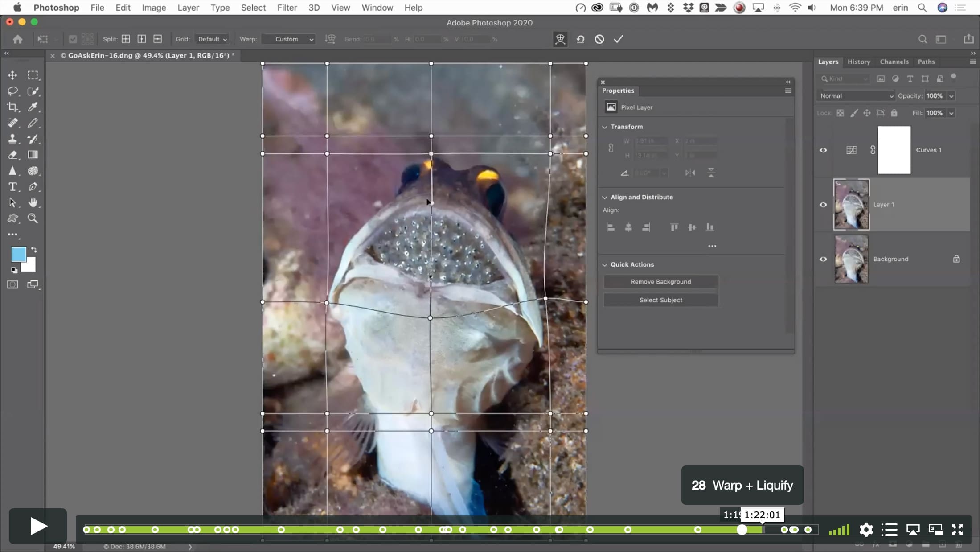Select the Brush tool
Image resolution: width=980 pixels, height=552 pixels.
tap(33, 123)
